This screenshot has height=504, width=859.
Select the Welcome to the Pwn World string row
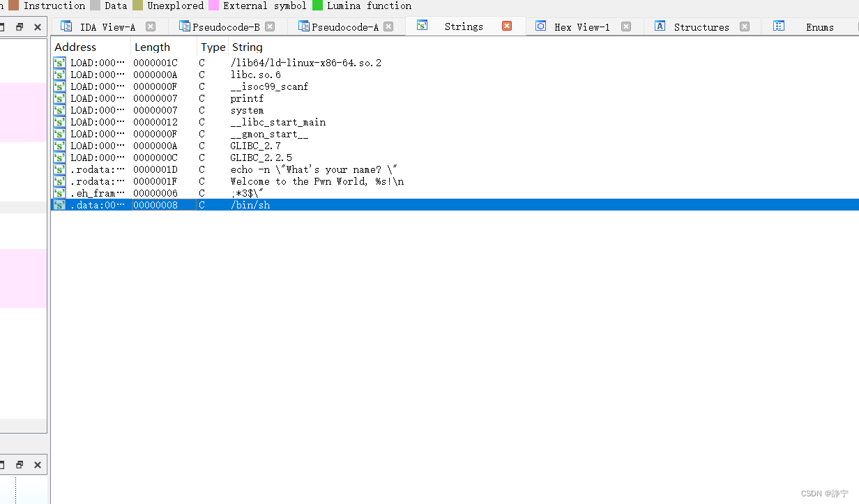coord(314,181)
